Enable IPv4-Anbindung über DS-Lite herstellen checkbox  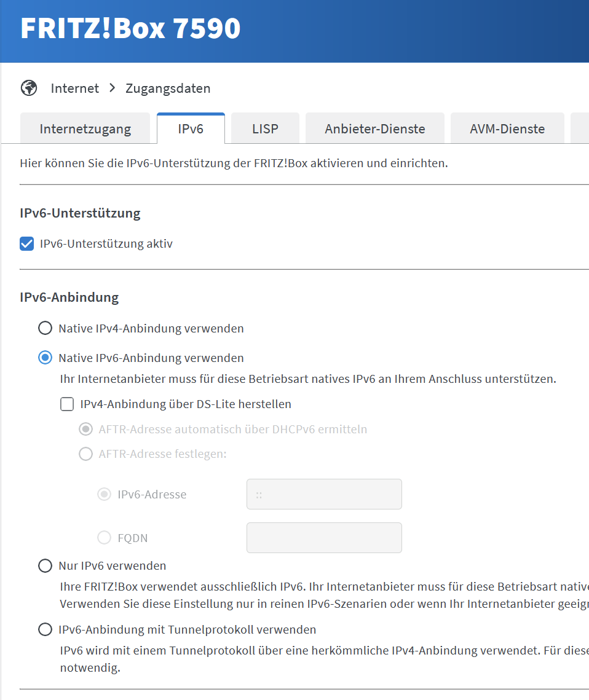67,404
